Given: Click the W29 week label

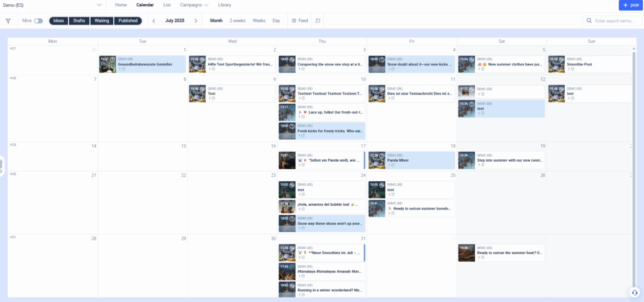Looking at the screenshot, I should (x=13, y=145).
